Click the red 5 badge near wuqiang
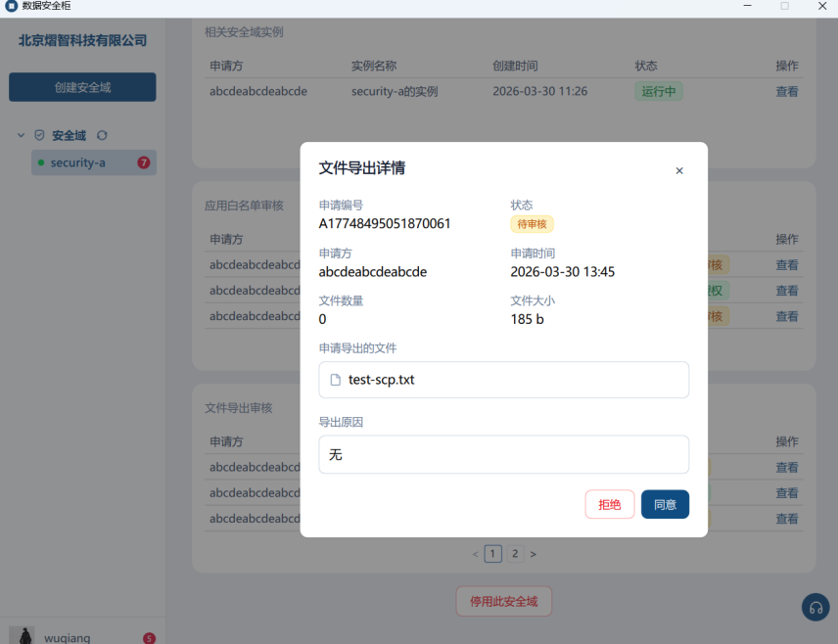This screenshot has width=838, height=644. point(149,638)
